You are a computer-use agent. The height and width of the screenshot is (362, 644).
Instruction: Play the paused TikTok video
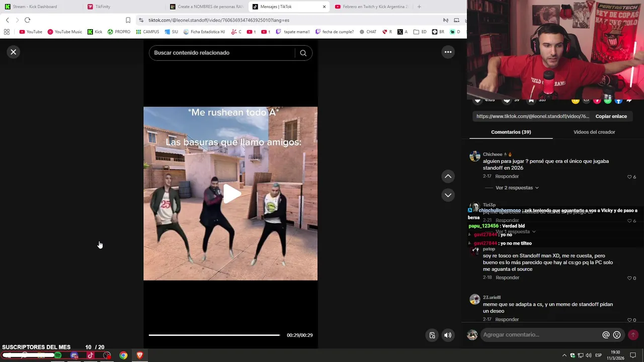click(x=231, y=194)
